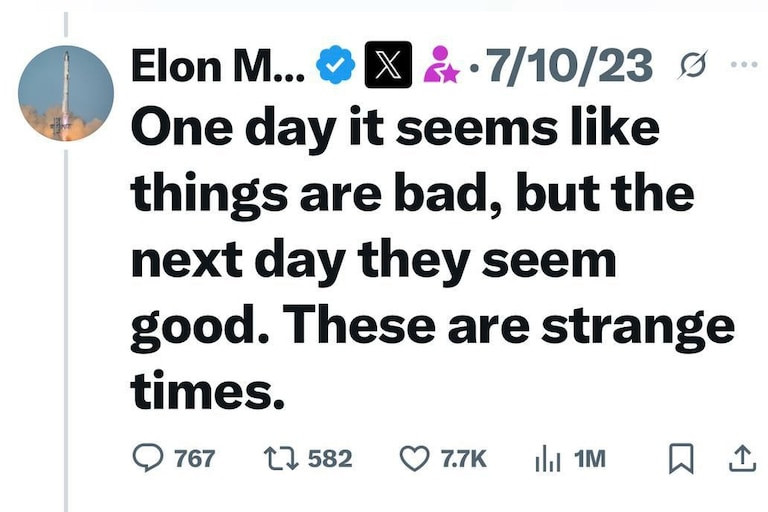
Task: Click the 582 reposts count
Action: (330, 458)
